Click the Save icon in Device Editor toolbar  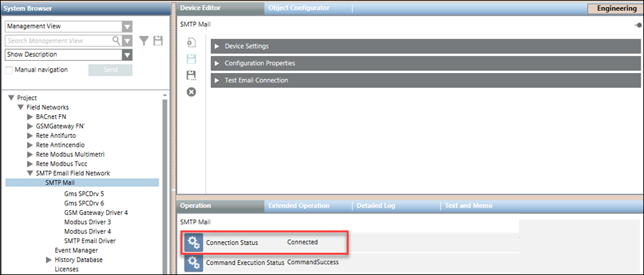click(x=191, y=59)
